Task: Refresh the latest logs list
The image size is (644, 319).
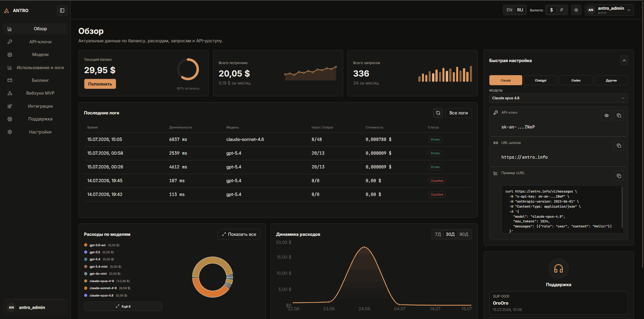Action: 438,113
